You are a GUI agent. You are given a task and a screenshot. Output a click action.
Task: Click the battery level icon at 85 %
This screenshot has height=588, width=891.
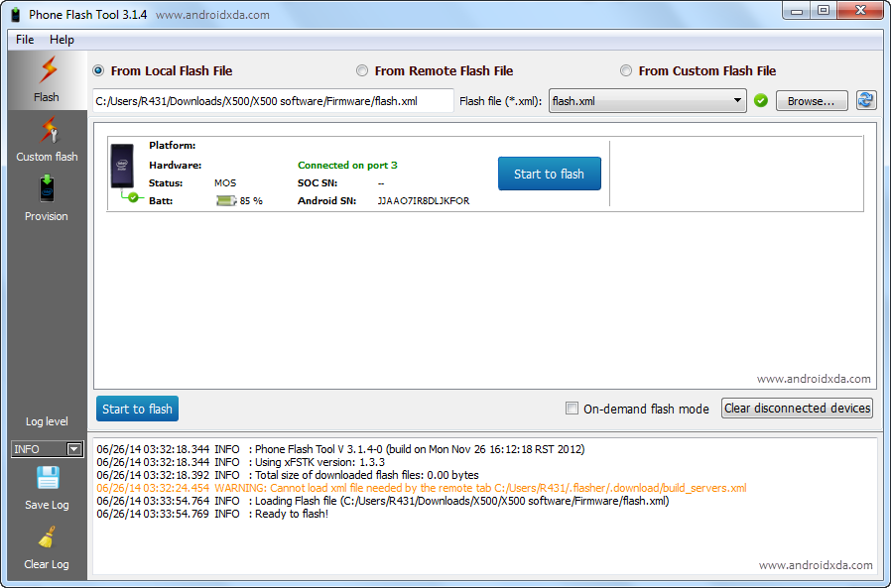[x=226, y=200]
